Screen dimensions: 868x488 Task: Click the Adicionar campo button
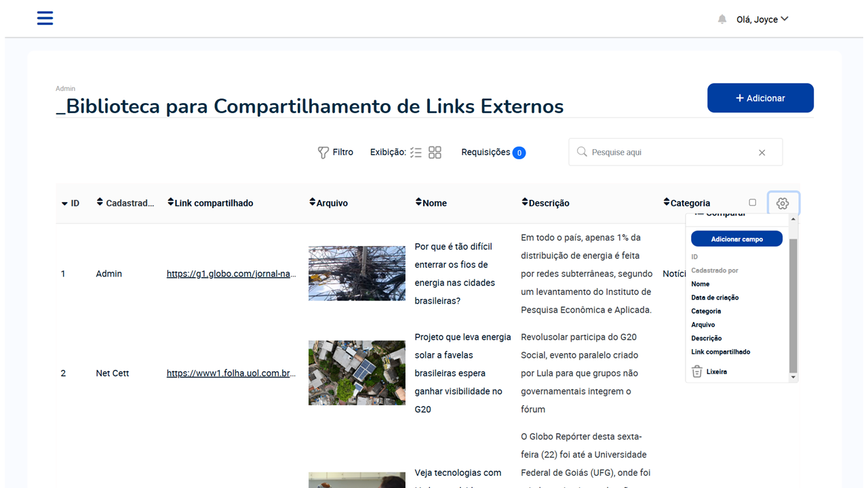pos(736,239)
